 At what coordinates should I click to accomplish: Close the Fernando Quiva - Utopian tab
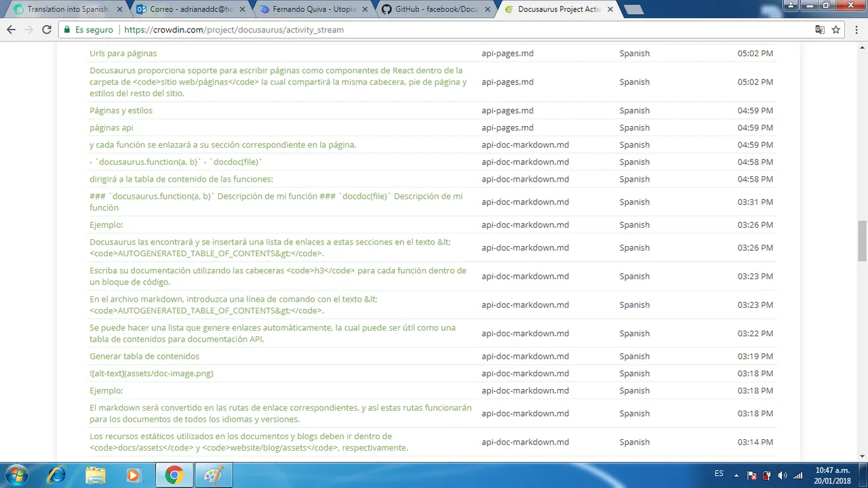click(364, 9)
